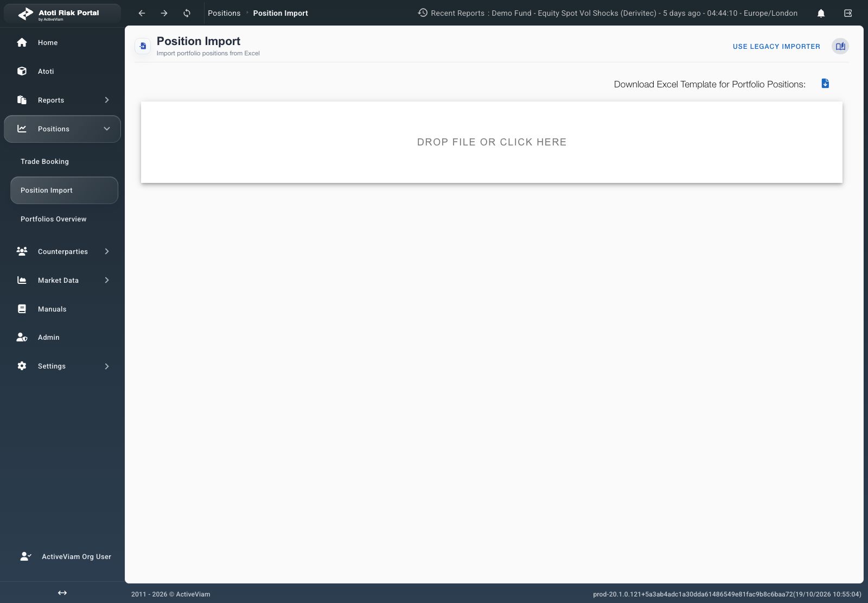Click the Position Import header icon

(x=143, y=46)
